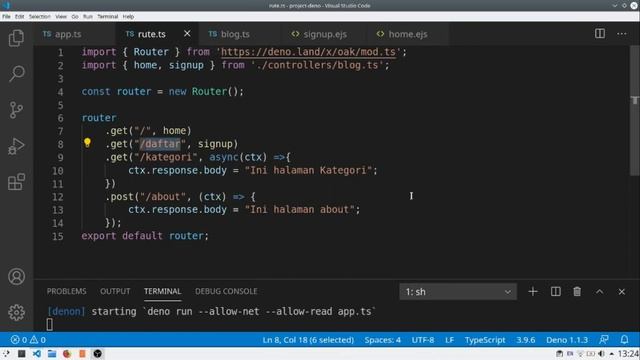This screenshot has width=640, height=360.
Task: Open the Explorer view in activity bar
Action: coord(16,38)
